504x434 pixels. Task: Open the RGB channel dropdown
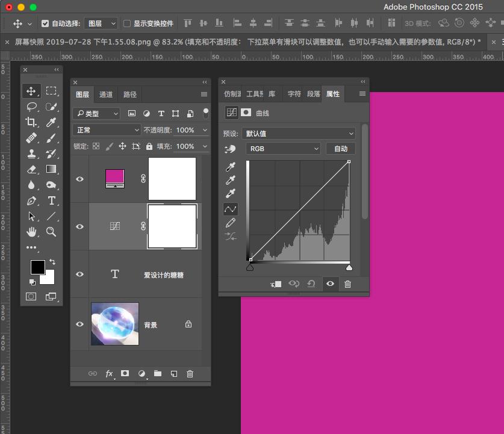(283, 149)
